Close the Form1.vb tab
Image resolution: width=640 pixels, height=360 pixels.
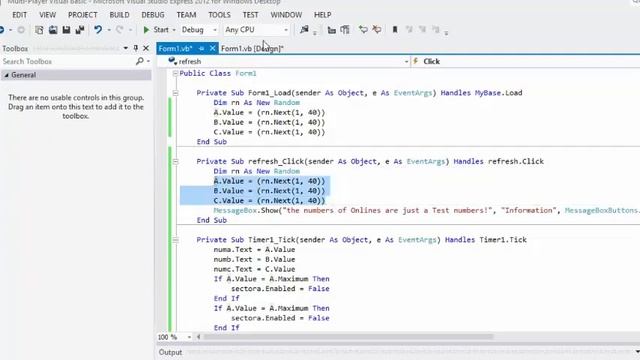212,48
